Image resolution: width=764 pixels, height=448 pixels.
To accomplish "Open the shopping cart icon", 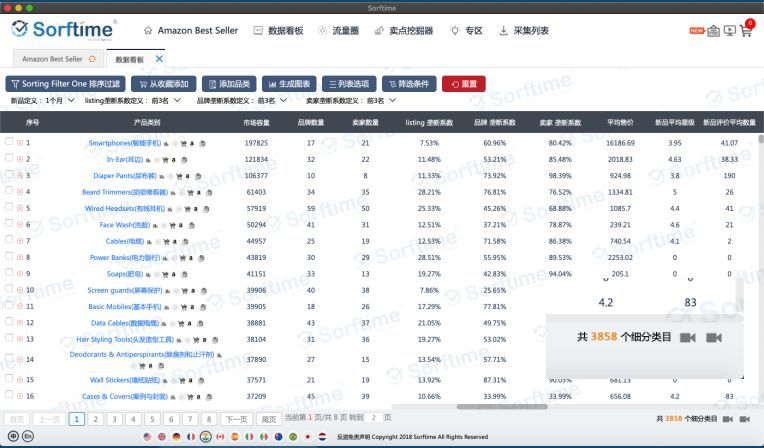I will tap(746, 31).
